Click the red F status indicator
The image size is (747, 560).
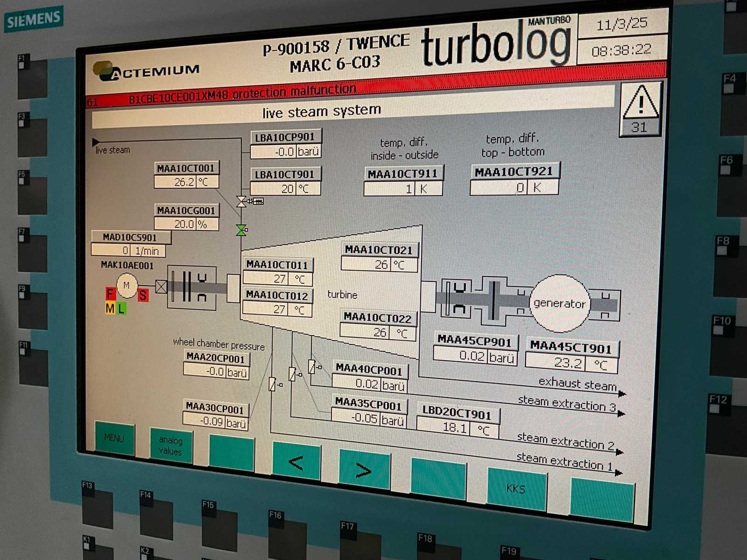(111, 294)
